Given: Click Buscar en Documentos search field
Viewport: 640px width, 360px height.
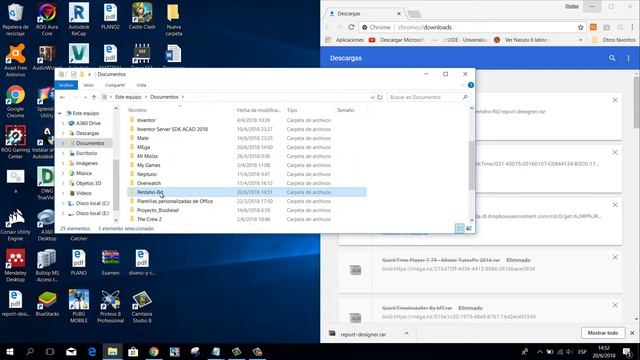Looking at the screenshot, I should [428, 97].
